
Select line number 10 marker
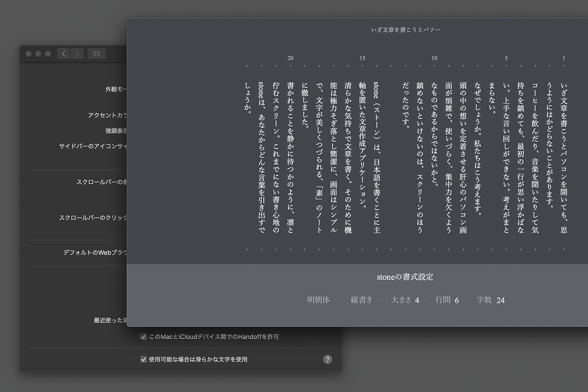[x=434, y=58]
